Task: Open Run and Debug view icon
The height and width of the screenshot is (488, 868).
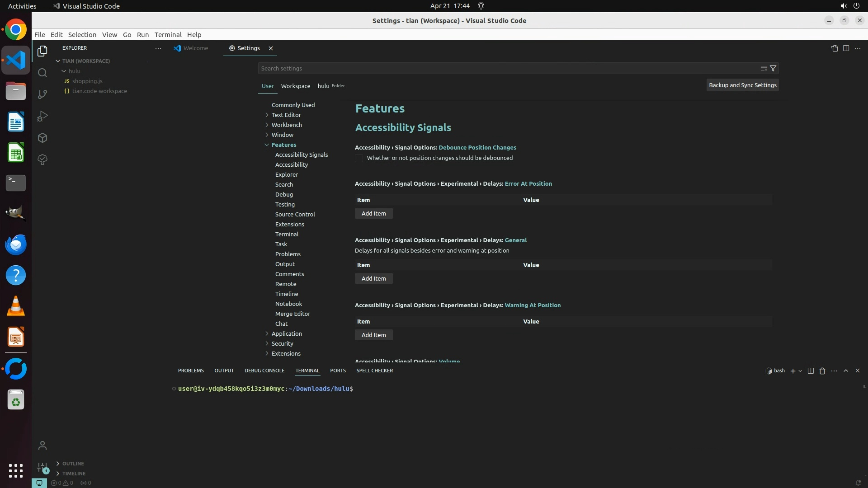Action: pyautogui.click(x=42, y=116)
